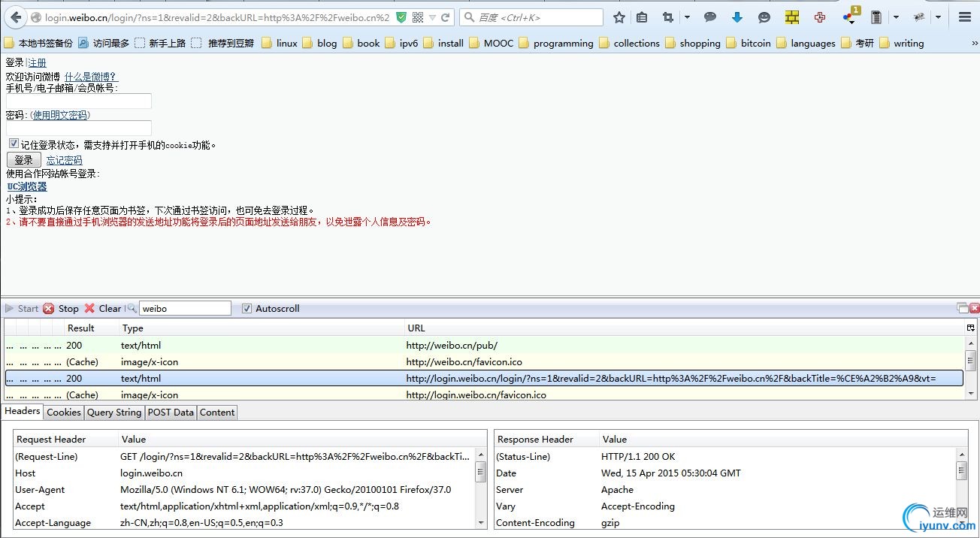Sort requests by the URL column header

tap(684, 328)
